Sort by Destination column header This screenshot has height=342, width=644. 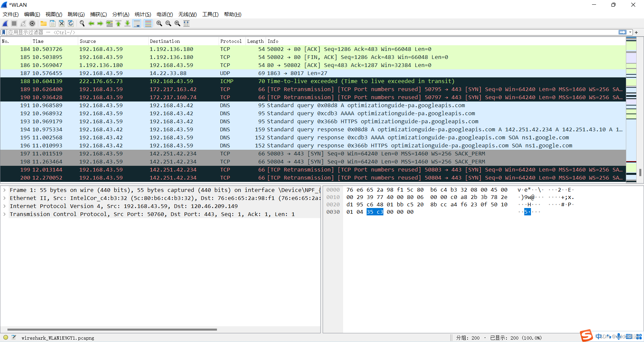183,41
